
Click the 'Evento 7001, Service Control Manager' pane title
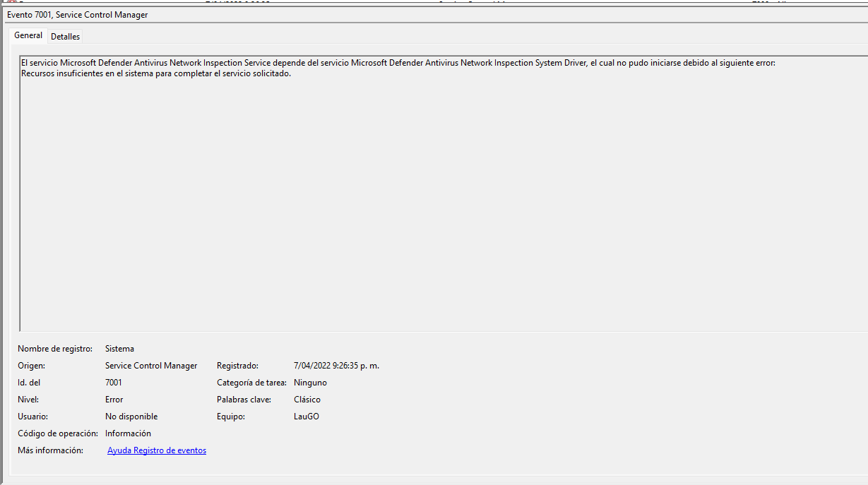point(78,15)
